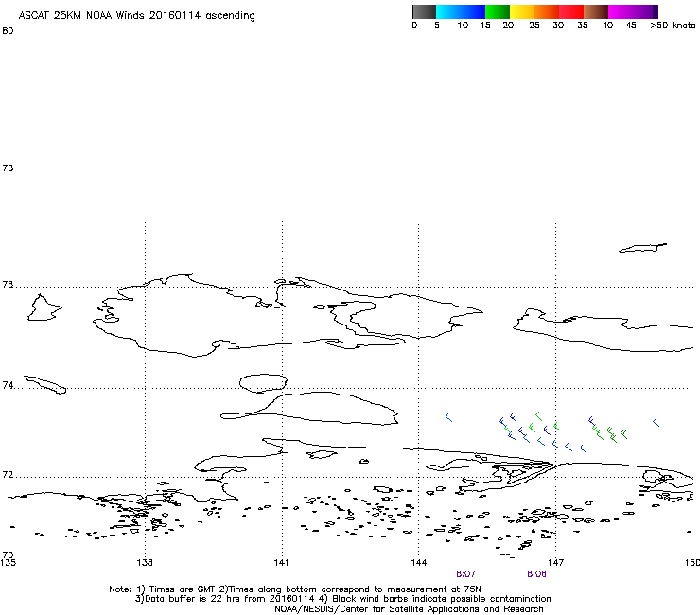Click the 72 latitude axis label
This screenshot has height=615, width=700.
8,475
